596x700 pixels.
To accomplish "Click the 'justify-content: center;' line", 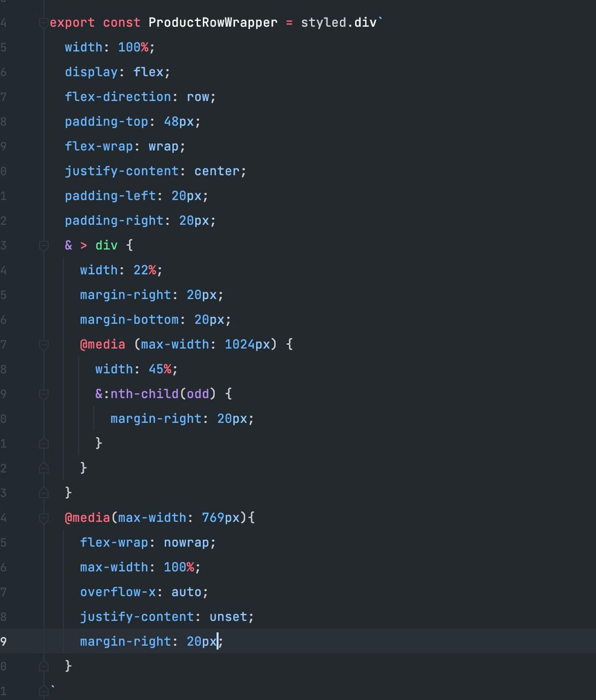I will pos(156,171).
